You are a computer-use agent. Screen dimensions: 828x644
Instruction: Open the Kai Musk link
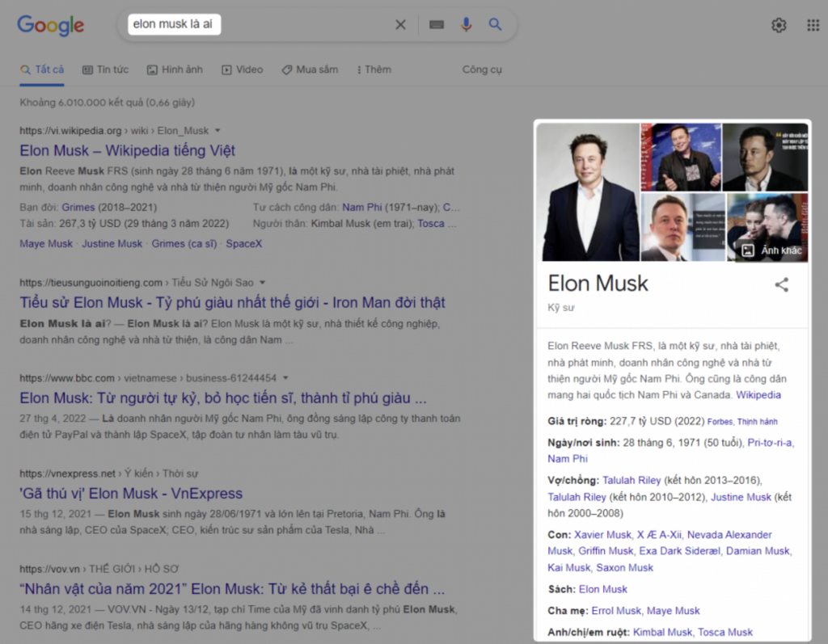[x=568, y=567]
